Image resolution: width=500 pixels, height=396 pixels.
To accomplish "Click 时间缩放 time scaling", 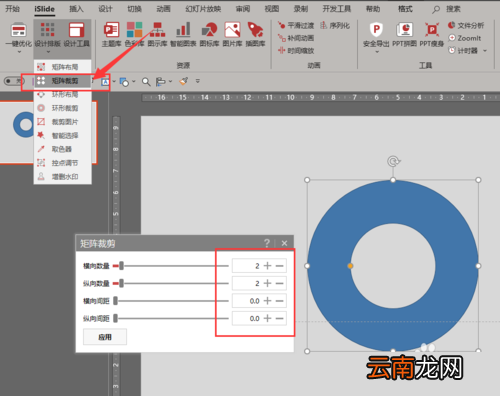I will pos(296,50).
